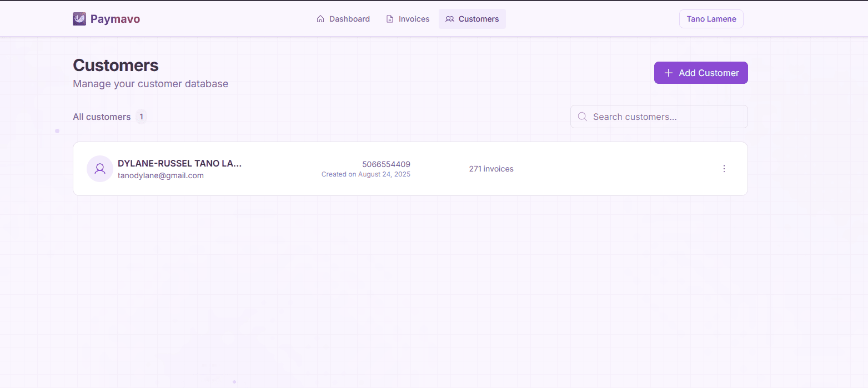868x388 pixels.
Task: Click the phone number 5066554409
Action: [386, 164]
